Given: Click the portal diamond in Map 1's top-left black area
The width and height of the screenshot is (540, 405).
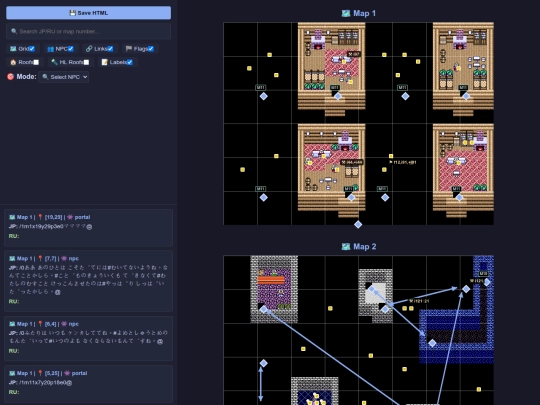Looking at the screenshot, I should 263,96.
